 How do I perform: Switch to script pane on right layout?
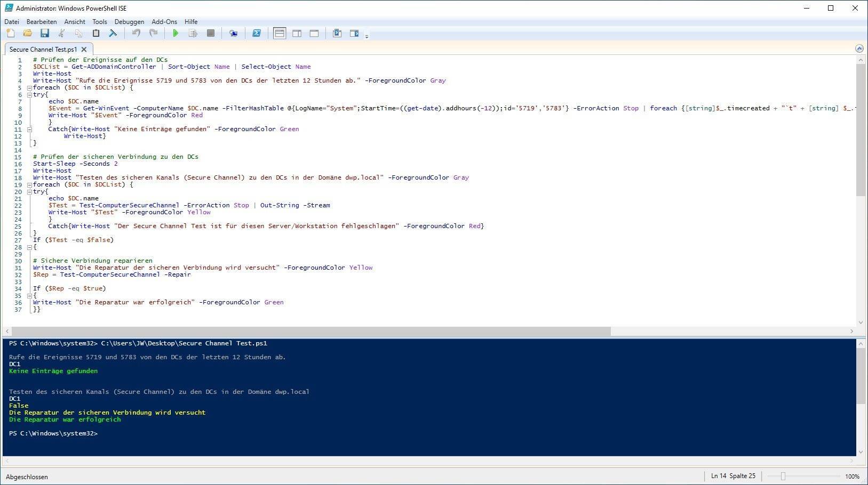297,34
